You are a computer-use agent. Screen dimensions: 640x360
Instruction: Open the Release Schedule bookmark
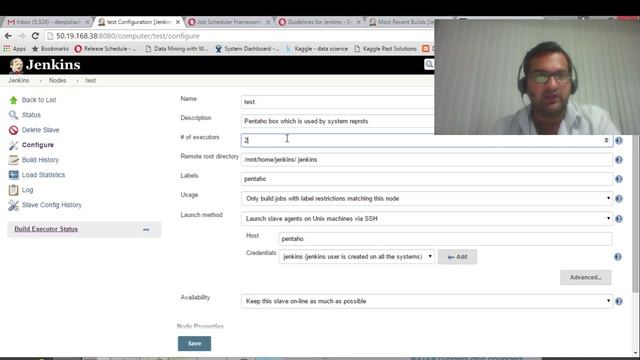tap(106, 49)
